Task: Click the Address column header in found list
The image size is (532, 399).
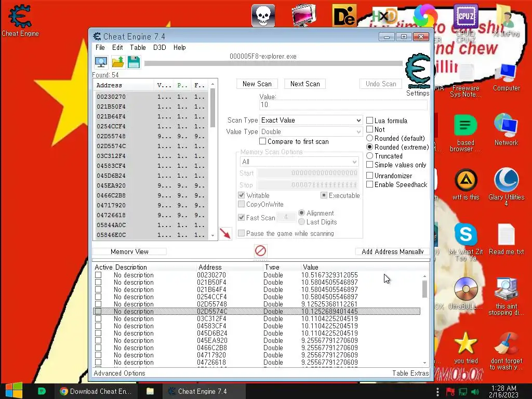Action: [124, 85]
